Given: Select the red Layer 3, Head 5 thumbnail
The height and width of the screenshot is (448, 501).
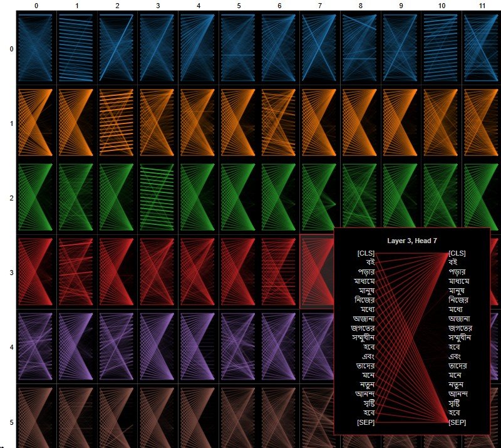Looking at the screenshot, I should pos(239,272).
